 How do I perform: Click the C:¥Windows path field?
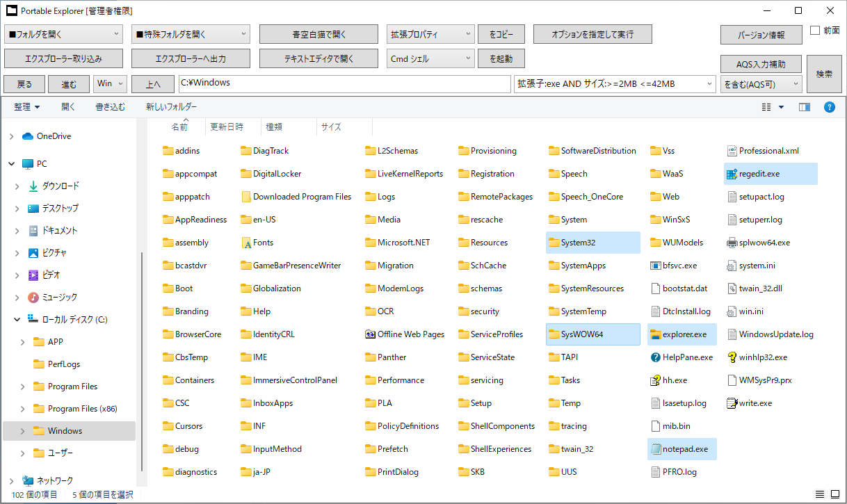coord(344,83)
